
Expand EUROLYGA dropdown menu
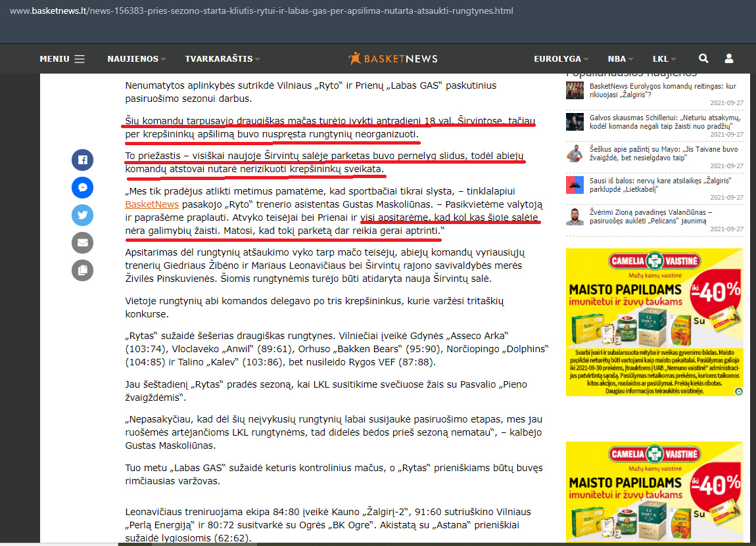pyautogui.click(x=561, y=58)
